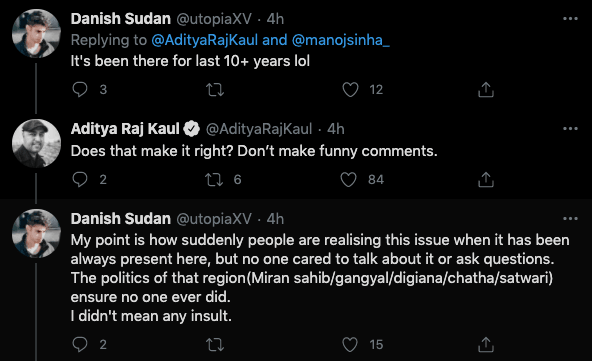
Task: Retweet the tweet with 6 retweets
Action: pos(214,179)
